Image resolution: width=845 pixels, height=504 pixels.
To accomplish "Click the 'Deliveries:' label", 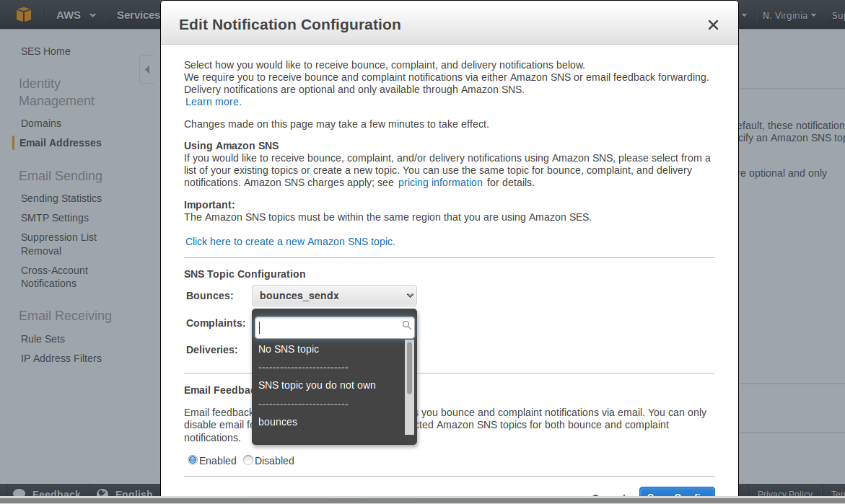I will click(x=211, y=350).
